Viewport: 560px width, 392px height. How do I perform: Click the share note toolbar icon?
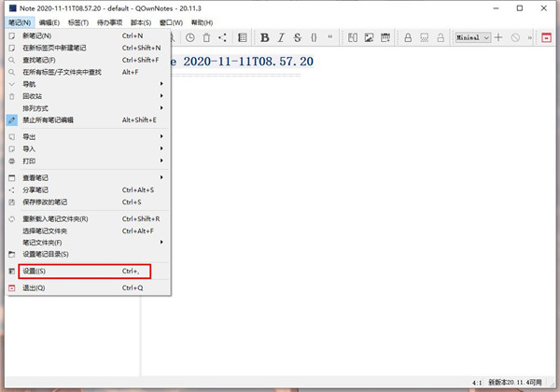tap(221, 37)
